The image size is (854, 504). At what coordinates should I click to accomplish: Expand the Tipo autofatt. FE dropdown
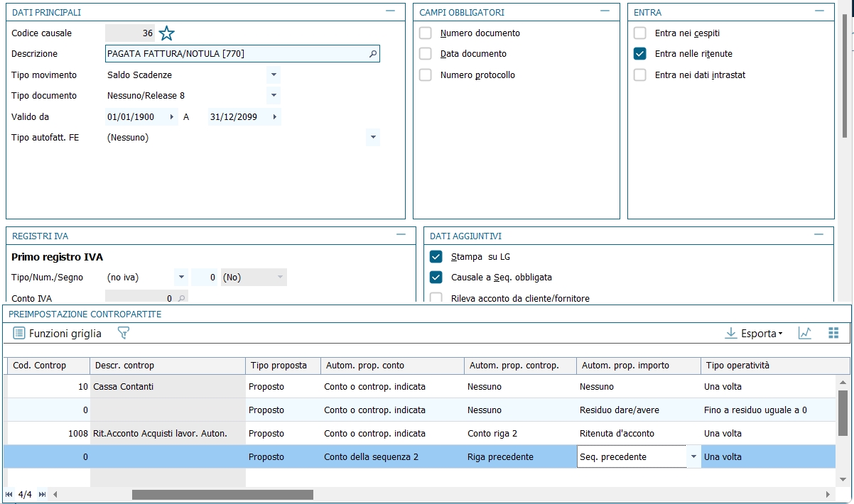tap(373, 138)
